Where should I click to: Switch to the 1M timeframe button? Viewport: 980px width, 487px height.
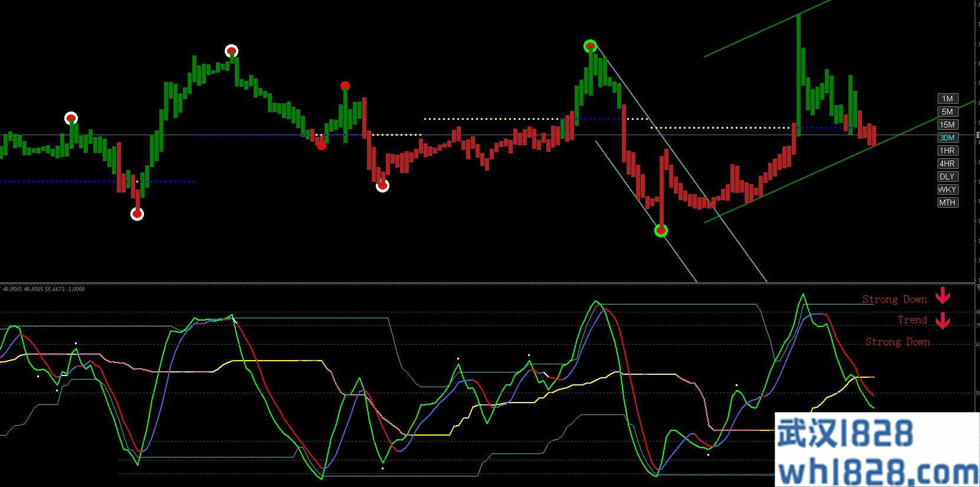pyautogui.click(x=948, y=99)
